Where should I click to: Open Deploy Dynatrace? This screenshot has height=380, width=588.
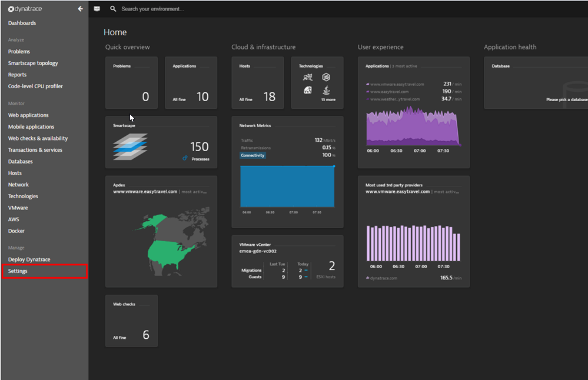[29, 259]
